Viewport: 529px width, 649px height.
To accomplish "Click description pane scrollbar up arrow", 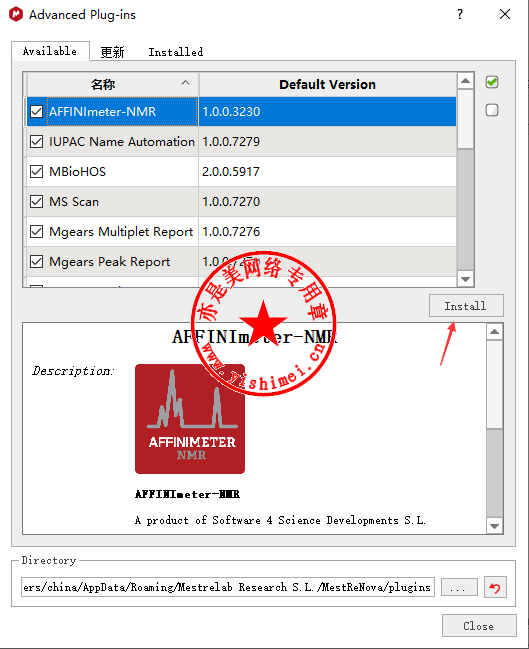I will pyautogui.click(x=495, y=332).
